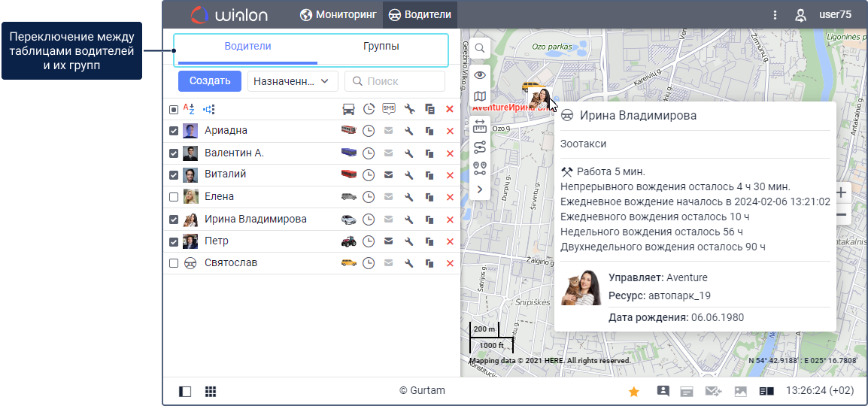Delete driver Святослав with red X
This screenshot has height=406, width=868.
click(x=450, y=264)
